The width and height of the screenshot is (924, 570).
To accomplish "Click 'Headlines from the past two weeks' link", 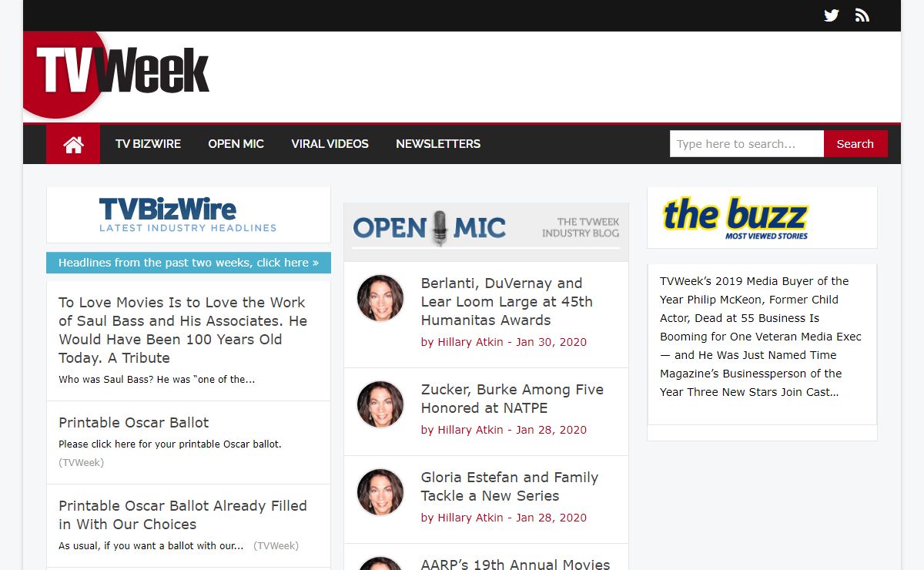I will [x=189, y=263].
